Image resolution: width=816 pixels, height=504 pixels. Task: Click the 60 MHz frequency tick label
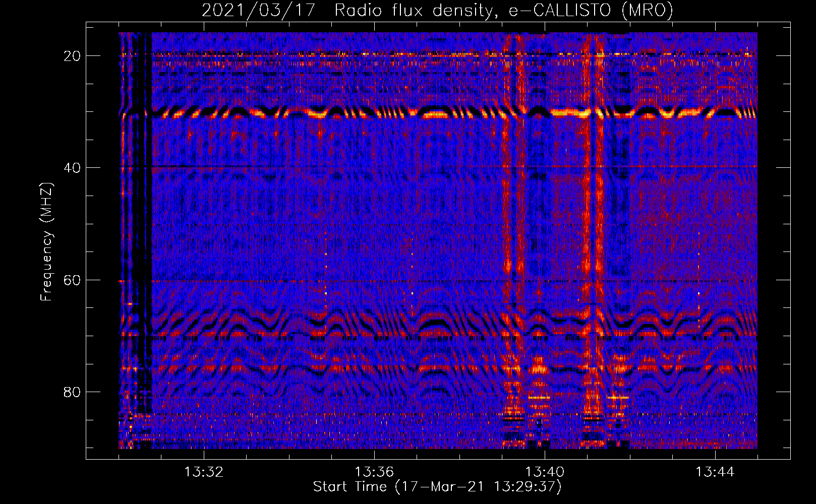[x=72, y=280]
